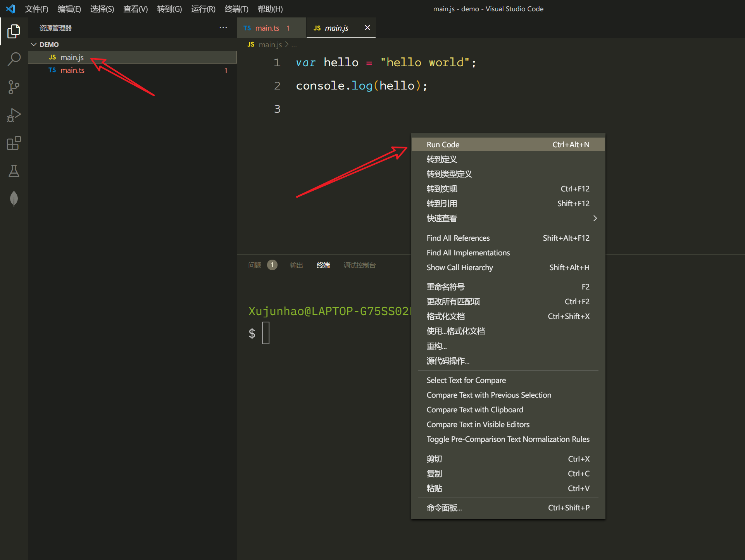745x560 pixels.
Task: Open the 帮助(H) menu
Action: tap(270, 9)
